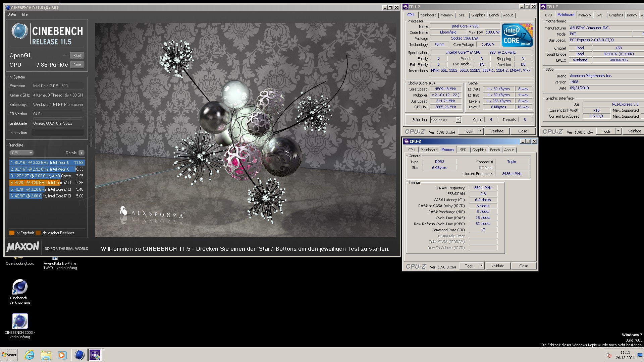Viewport: 644px width, 362px height.
Task: Click the rendered Cinebench scene image
Action: (245, 130)
